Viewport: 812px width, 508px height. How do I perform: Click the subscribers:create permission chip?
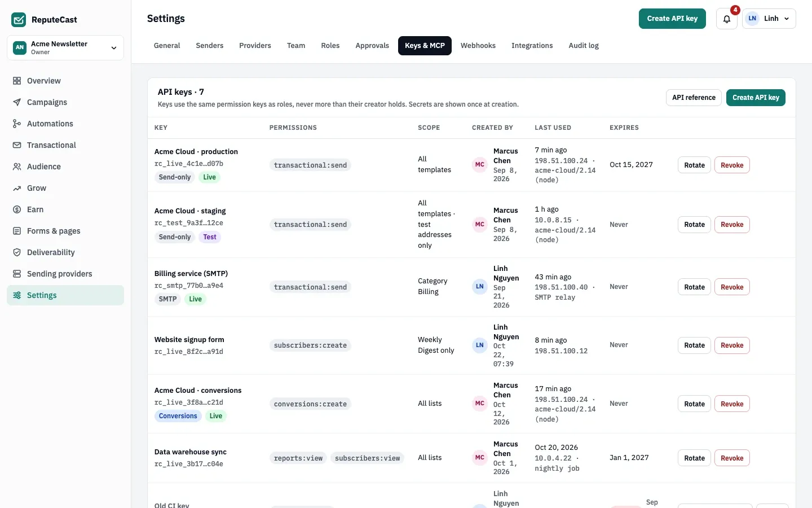click(310, 345)
